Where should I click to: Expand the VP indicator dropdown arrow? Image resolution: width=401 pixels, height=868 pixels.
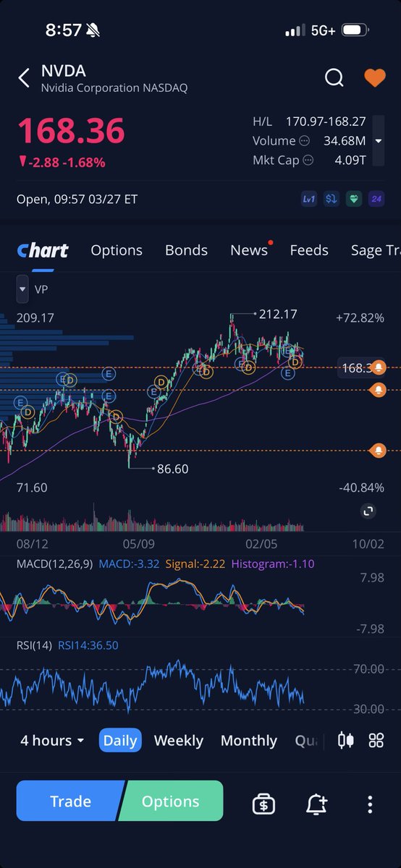22,289
